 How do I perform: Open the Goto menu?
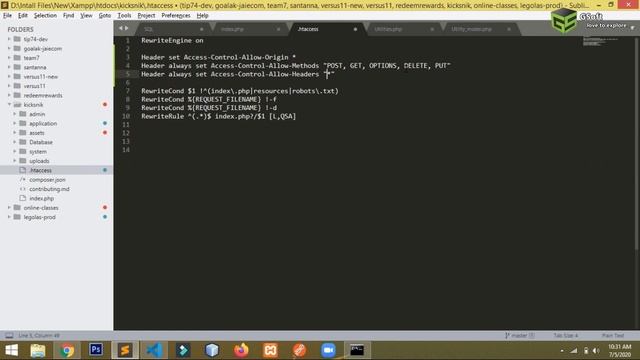pos(104,16)
